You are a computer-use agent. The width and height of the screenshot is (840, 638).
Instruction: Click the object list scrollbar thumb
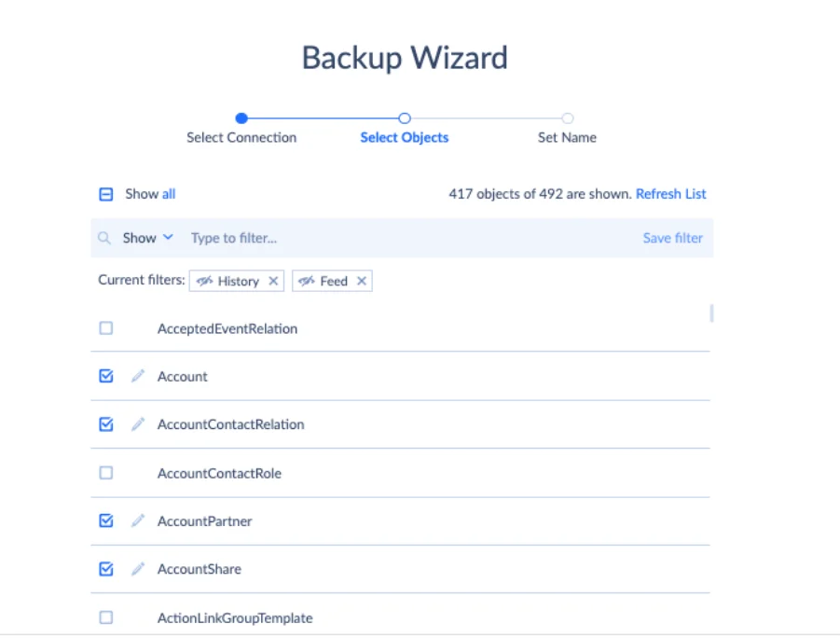tap(711, 313)
